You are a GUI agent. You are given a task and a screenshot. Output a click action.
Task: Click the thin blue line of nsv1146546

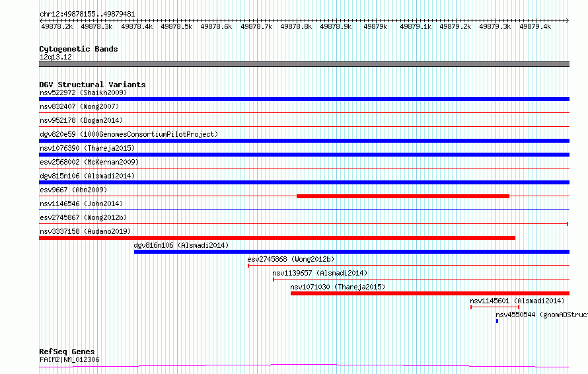coord(304,210)
